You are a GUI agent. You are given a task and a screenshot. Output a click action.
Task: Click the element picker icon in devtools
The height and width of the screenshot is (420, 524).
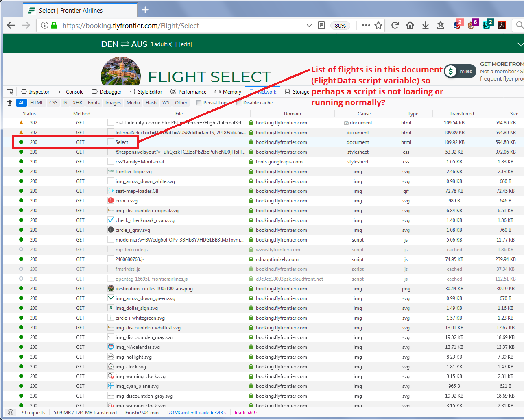(x=10, y=92)
